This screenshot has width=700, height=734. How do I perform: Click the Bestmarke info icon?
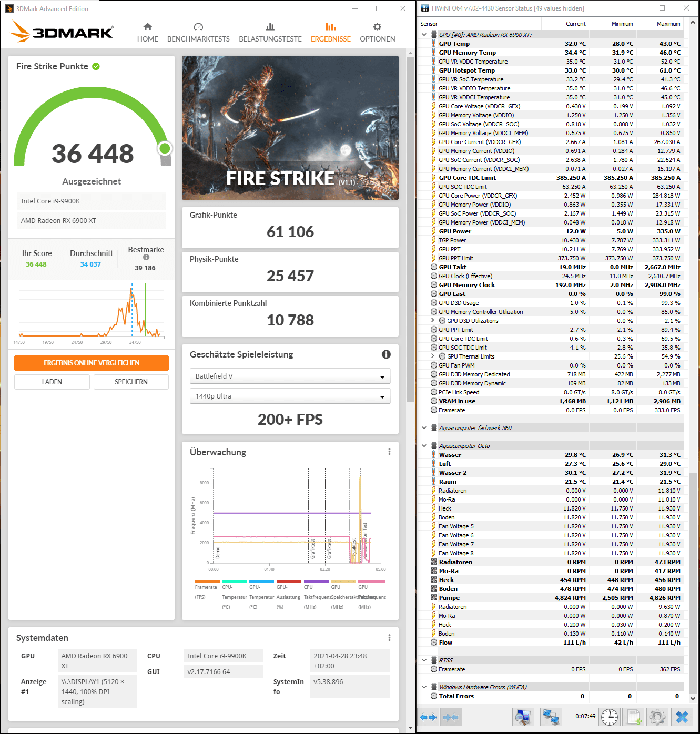(x=146, y=257)
